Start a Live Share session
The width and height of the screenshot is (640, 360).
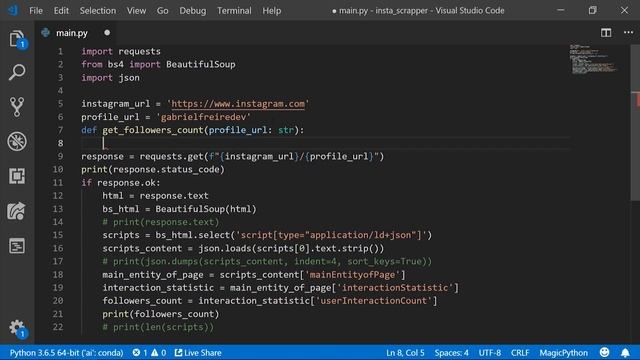(198, 352)
